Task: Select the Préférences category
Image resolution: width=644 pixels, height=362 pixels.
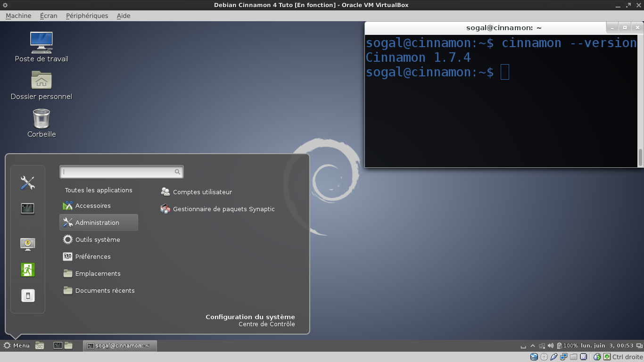Action: point(93,256)
